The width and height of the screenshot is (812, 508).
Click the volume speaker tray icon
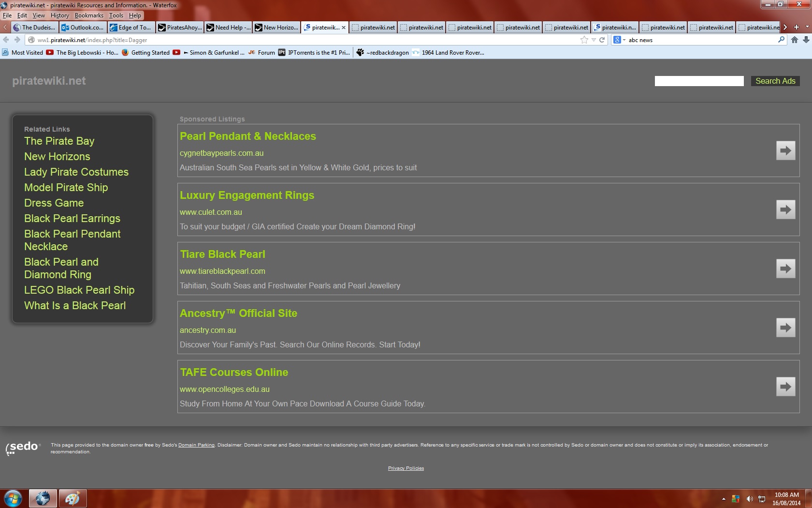tap(749, 499)
